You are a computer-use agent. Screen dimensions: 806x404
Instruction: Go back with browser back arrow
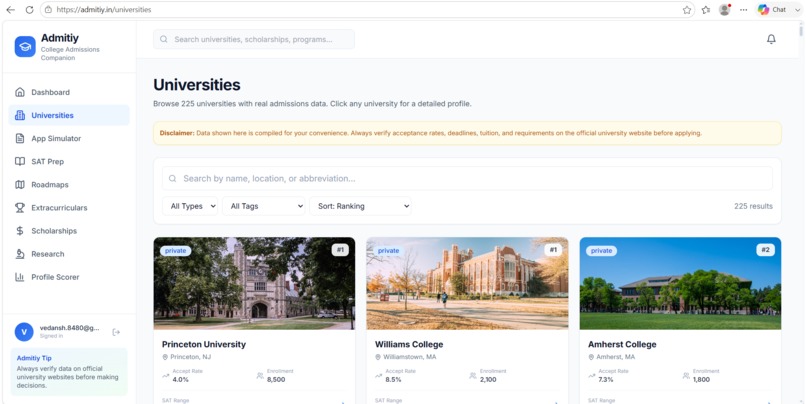coord(10,9)
